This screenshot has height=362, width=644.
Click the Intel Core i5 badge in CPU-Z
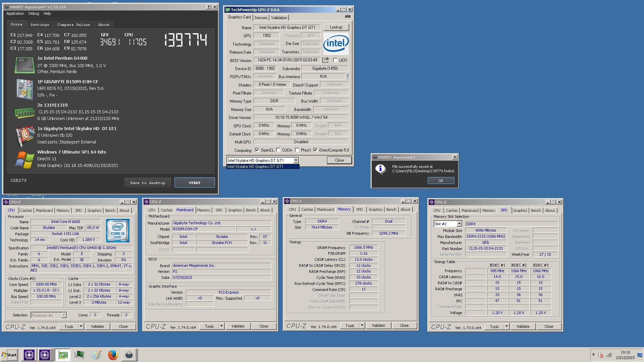pos(118,231)
